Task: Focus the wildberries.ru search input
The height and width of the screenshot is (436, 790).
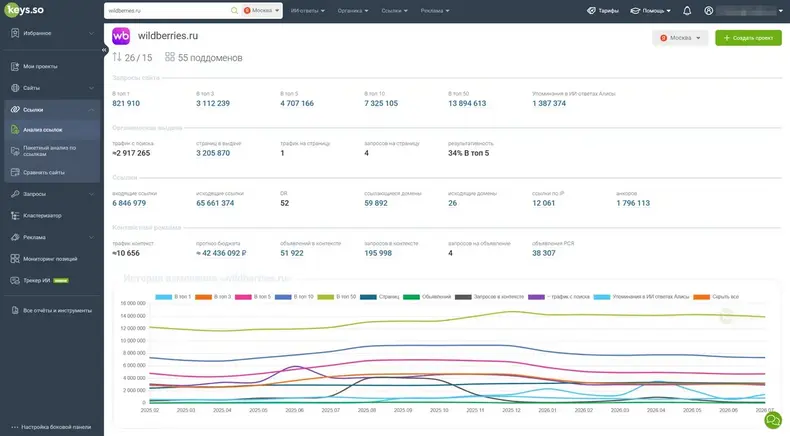Action: tap(167, 11)
